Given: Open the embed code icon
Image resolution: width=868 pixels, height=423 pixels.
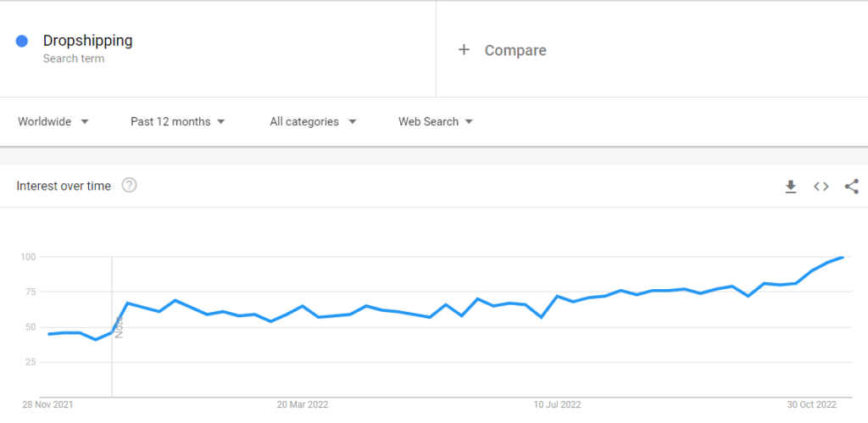Looking at the screenshot, I should (x=821, y=186).
